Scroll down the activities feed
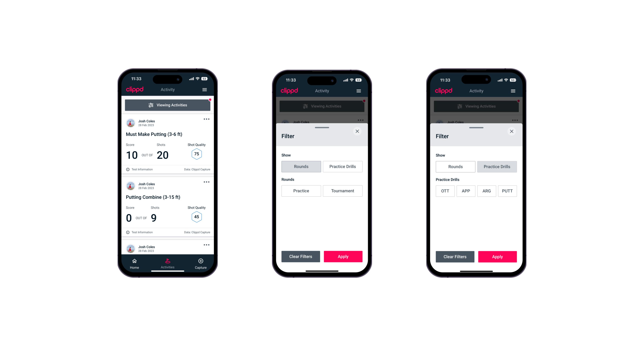Viewport: 644px width, 346px height. 168,192
